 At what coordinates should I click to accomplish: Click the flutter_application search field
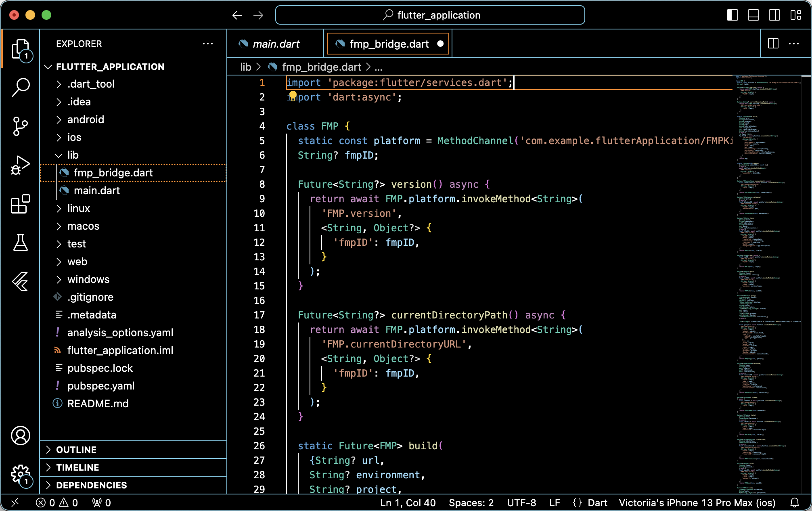coord(430,15)
